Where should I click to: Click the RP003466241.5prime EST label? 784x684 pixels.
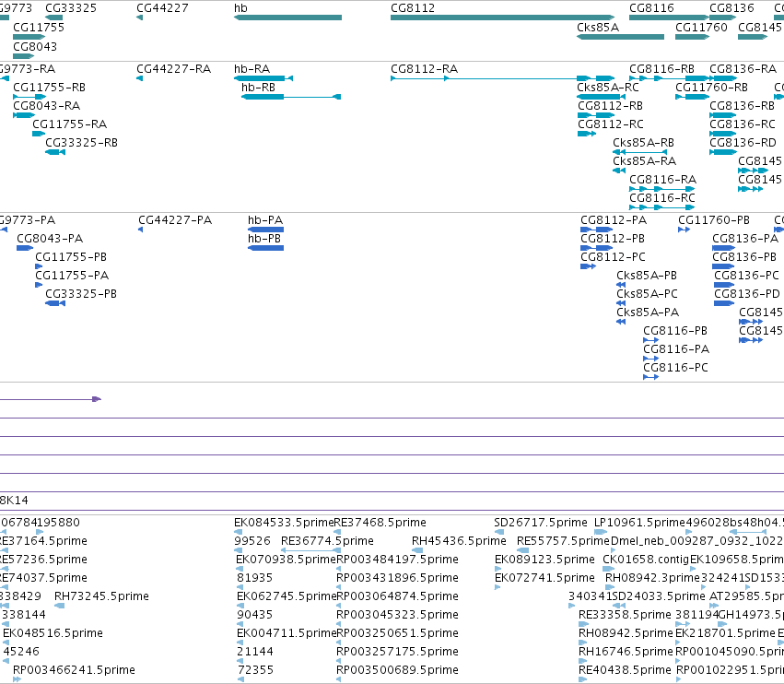[74, 670]
